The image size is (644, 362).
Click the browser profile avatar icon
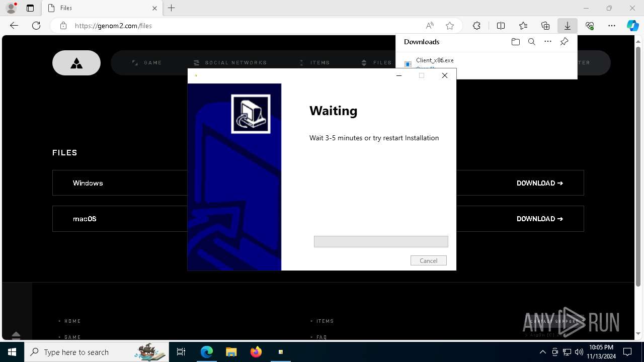point(11,8)
